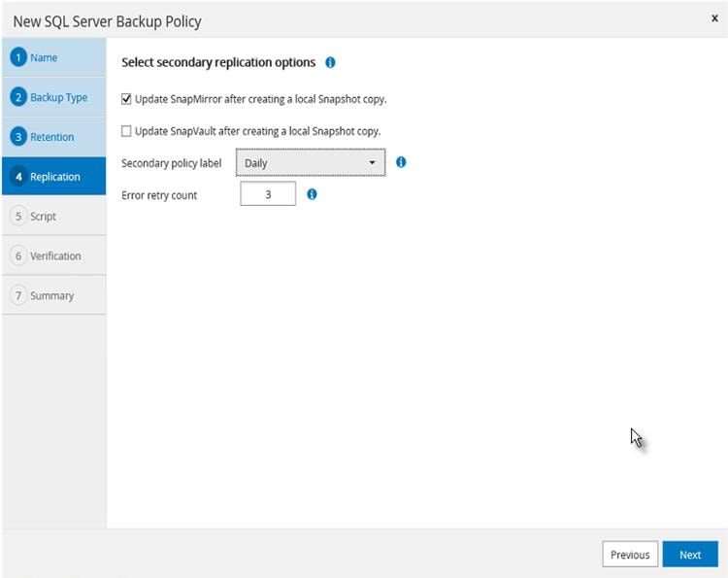
Task: Click info icon next to Secondary policy label
Action: (x=401, y=162)
